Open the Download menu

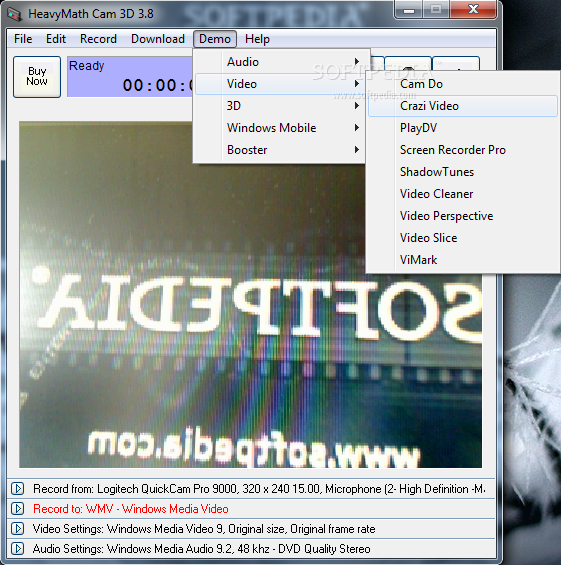pos(158,39)
